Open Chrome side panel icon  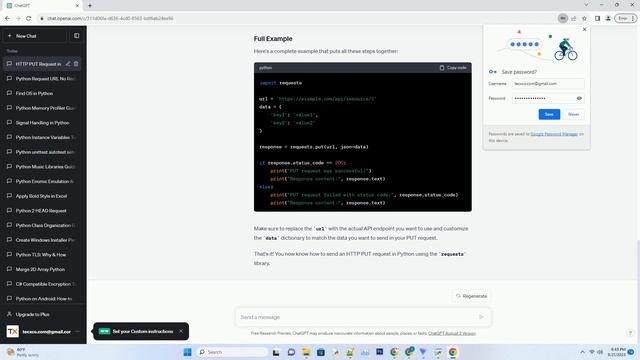click(x=598, y=18)
